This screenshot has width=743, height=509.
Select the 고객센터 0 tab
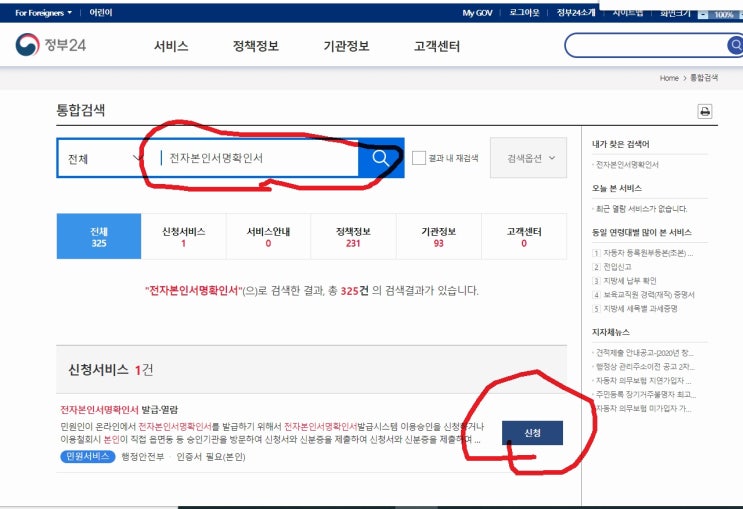pyautogui.click(x=524, y=236)
